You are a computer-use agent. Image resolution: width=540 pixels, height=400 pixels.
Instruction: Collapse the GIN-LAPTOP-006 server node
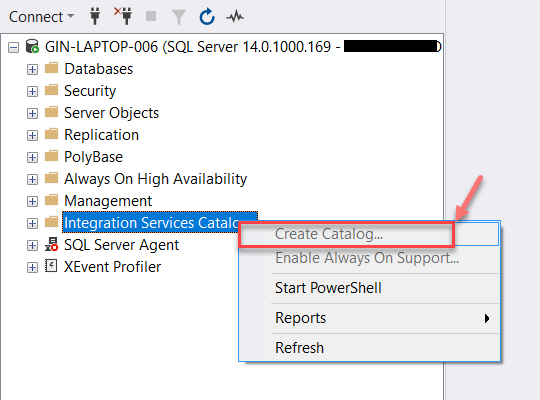coord(13,47)
